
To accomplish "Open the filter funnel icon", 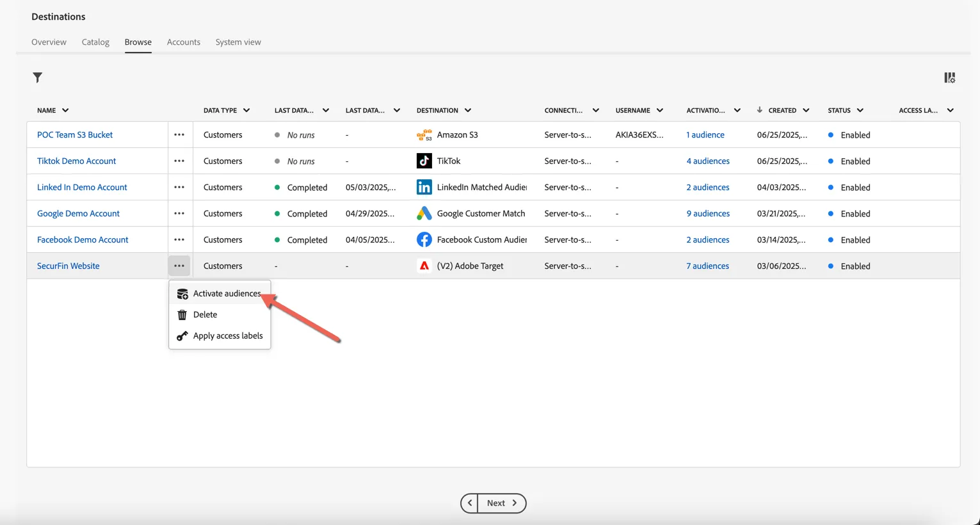I will (38, 77).
